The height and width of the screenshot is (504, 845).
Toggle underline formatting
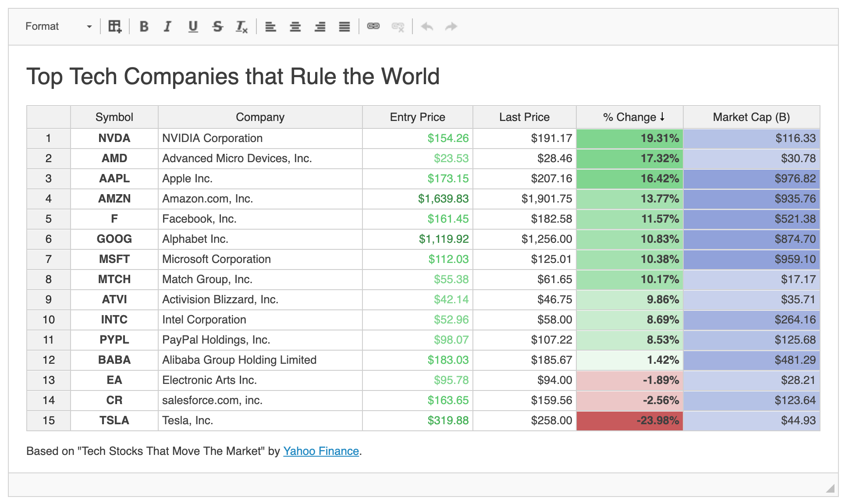pos(193,27)
